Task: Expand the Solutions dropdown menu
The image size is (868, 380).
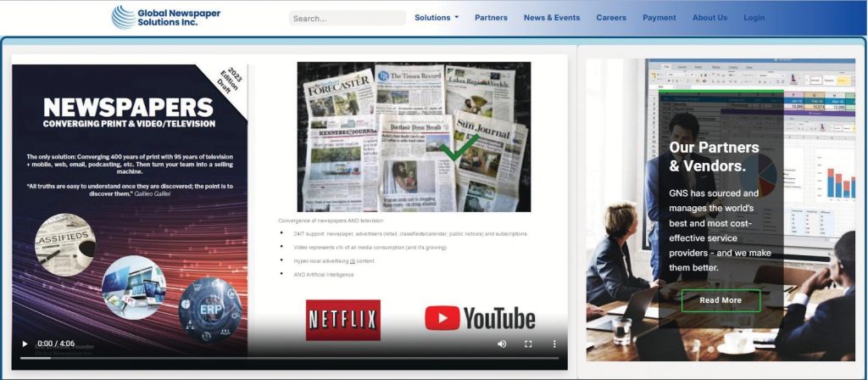Action: 437,18
